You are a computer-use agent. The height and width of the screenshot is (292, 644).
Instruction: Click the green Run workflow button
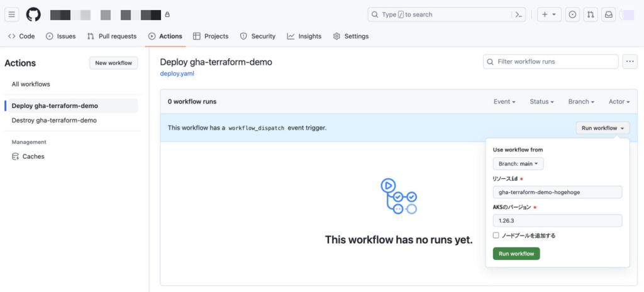(516, 254)
